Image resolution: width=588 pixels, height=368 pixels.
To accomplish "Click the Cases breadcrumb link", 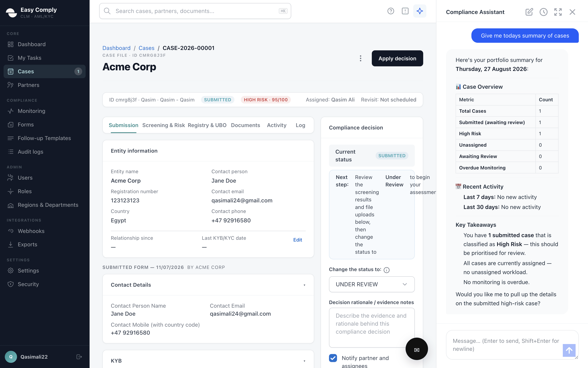I will point(146,48).
